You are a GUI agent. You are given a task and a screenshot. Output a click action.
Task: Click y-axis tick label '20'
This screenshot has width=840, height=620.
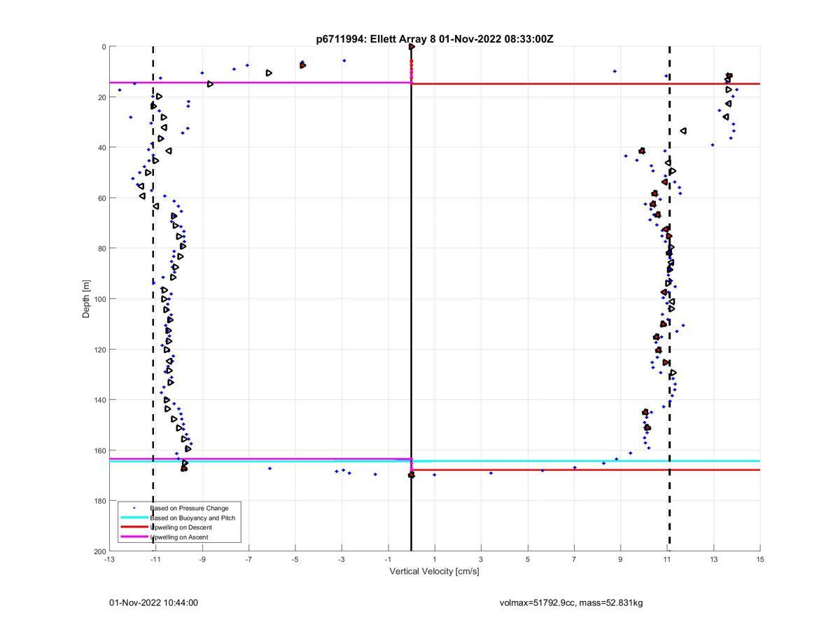point(101,97)
